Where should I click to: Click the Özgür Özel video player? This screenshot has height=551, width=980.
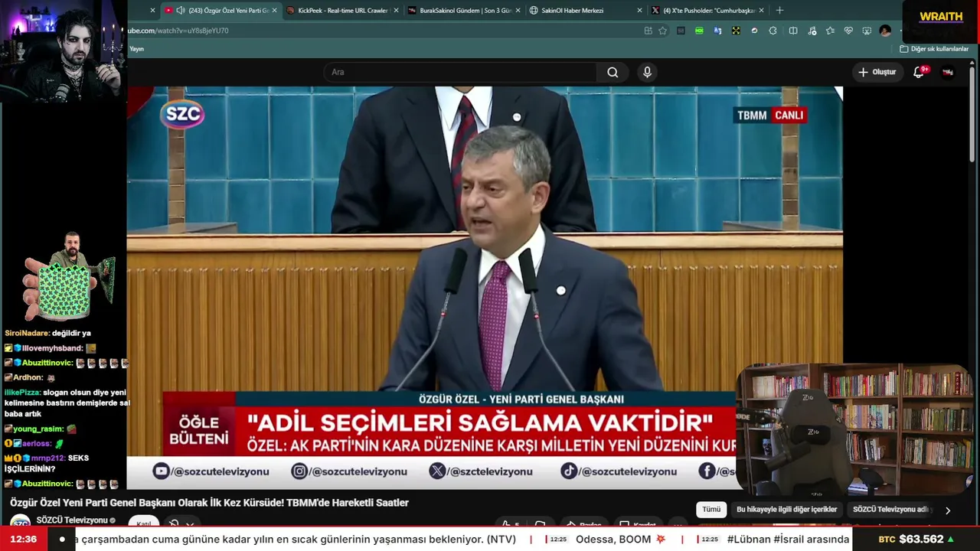[485, 288]
